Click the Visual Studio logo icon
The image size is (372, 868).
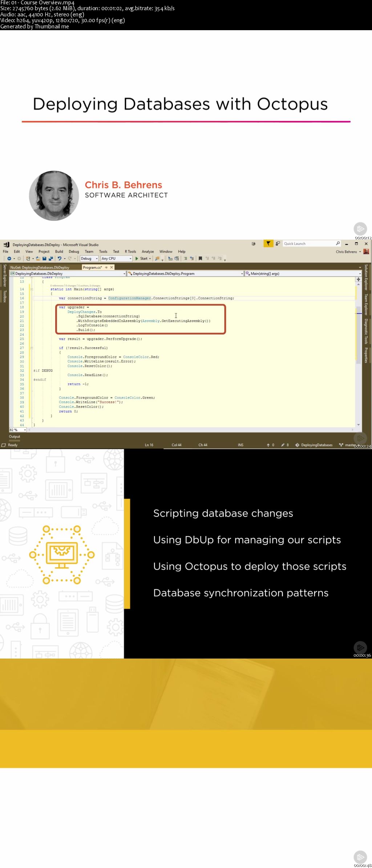pyautogui.click(x=6, y=244)
